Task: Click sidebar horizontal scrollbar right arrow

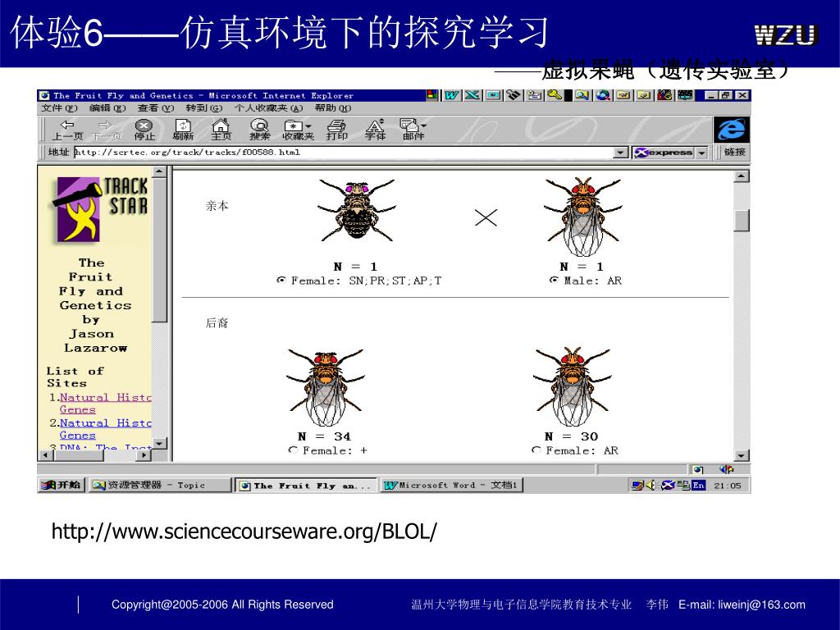Action: [x=143, y=455]
